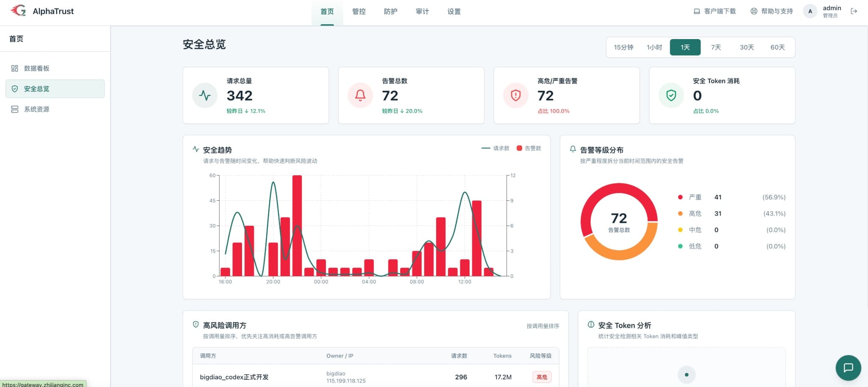Click the (56.9%) 严重 percentage
The height and width of the screenshot is (387, 868).
774,197
